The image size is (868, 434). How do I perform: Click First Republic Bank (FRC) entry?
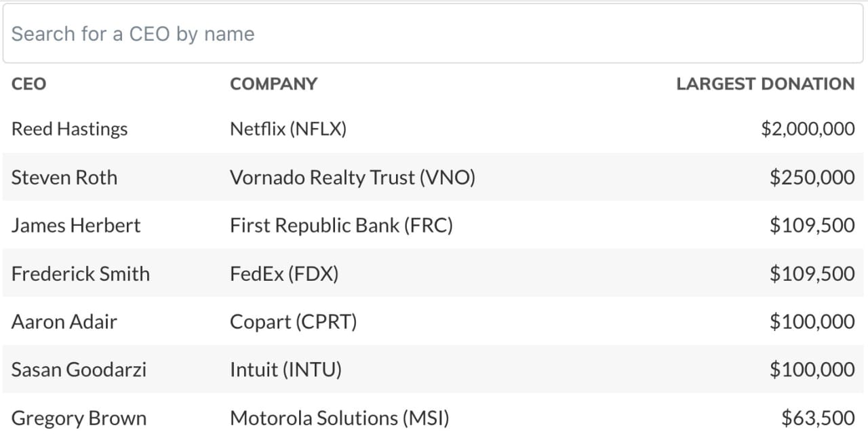coord(341,225)
